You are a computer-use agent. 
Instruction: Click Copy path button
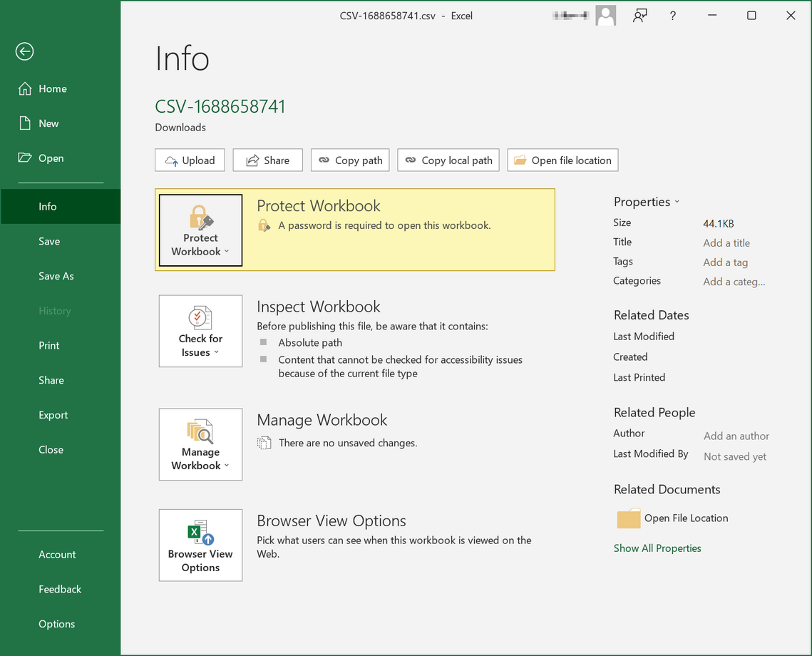coord(350,160)
